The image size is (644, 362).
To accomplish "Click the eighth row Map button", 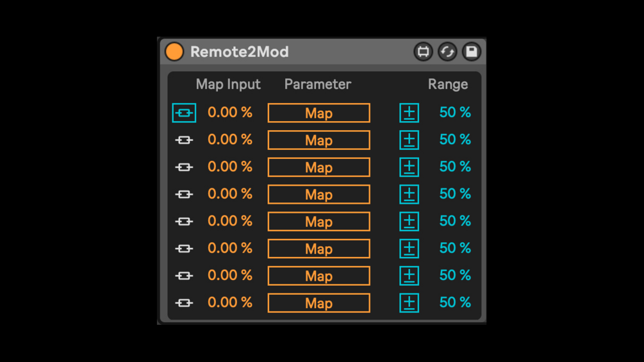I will [318, 303].
